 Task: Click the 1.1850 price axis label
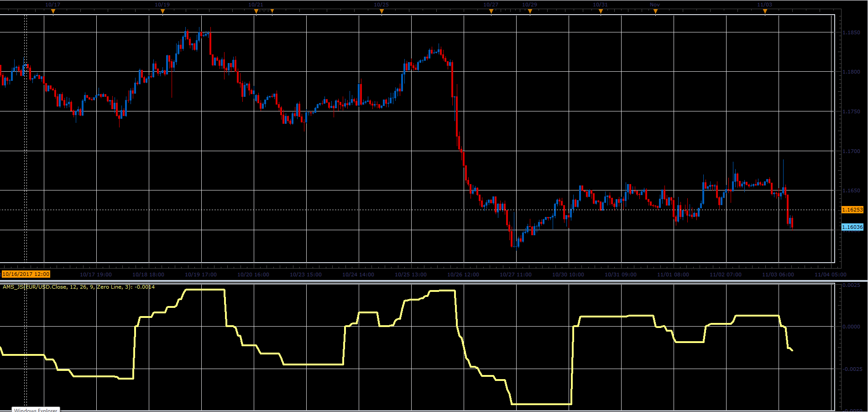(851, 32)
